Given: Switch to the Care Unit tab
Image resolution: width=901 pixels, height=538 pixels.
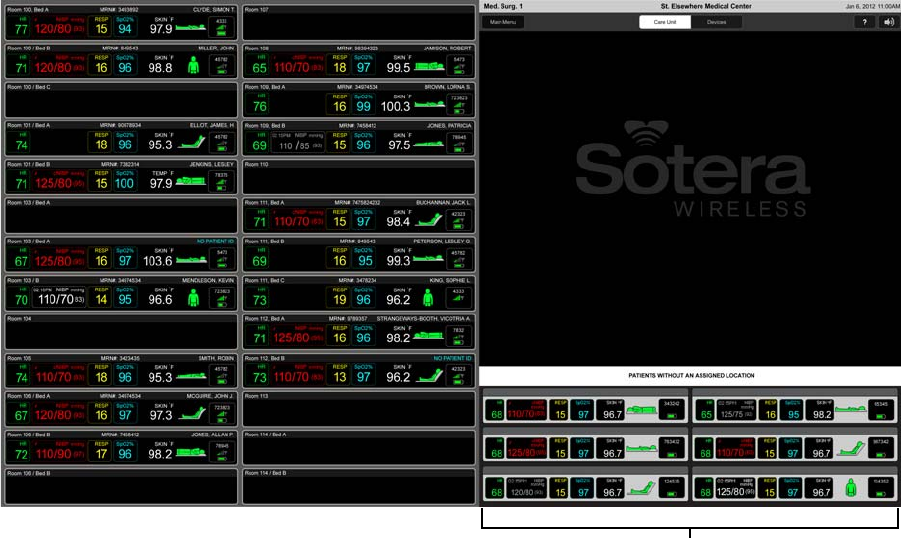Looking at the screenshot, I should click(x=665, y=22).
